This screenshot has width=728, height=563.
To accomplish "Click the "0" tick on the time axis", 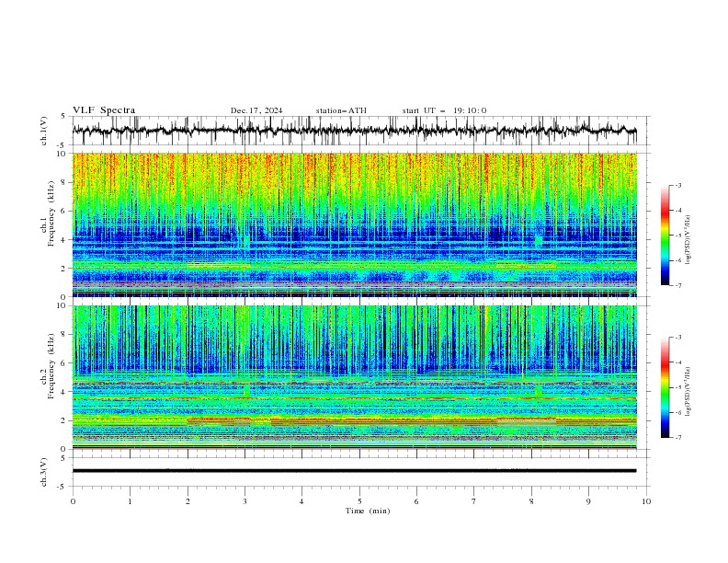I will 73,501.
